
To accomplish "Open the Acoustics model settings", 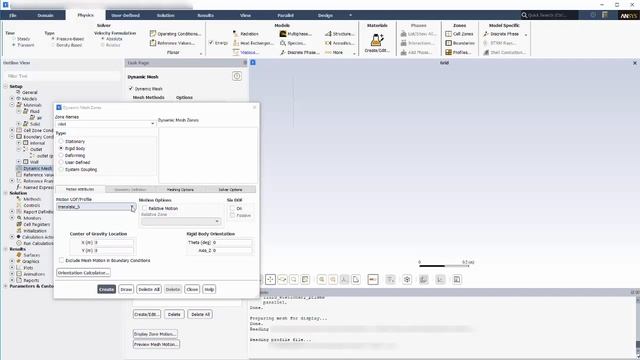I will point(339,43).
